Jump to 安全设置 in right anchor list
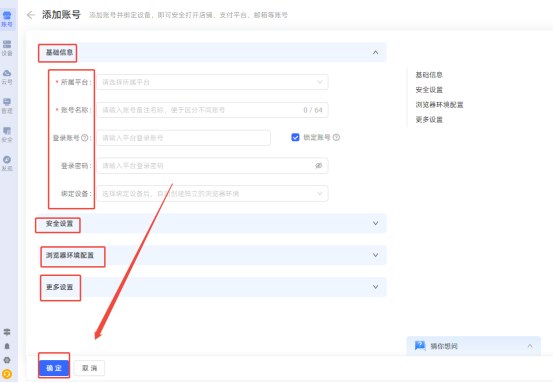 point(429,90)
